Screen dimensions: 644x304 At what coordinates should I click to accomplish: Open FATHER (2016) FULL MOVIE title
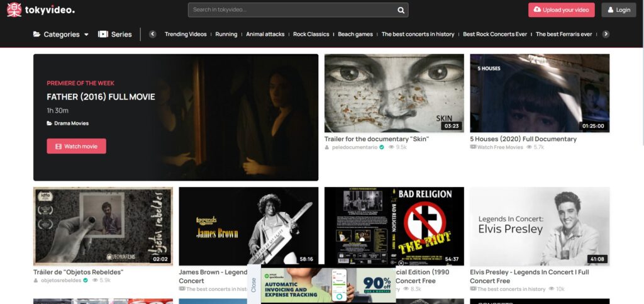click(x=101, y=97)
